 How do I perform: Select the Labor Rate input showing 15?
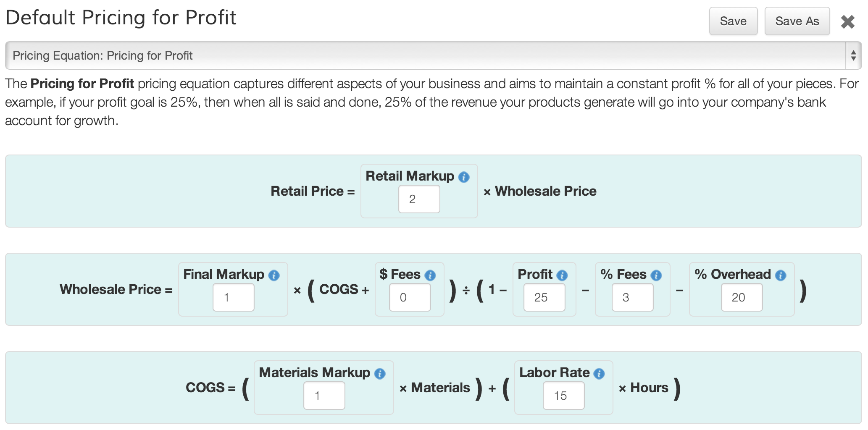563,396
